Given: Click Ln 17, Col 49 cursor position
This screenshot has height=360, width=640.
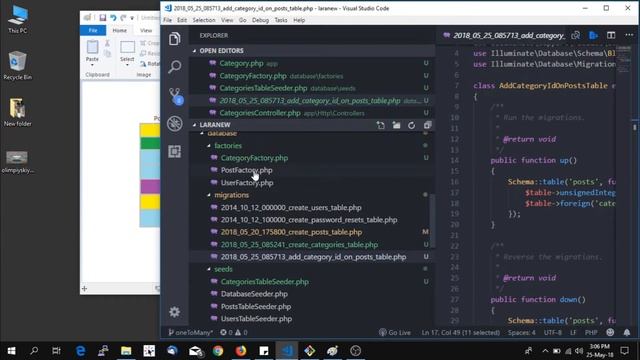Looking at the screenshot, I should tap(460, 332).
